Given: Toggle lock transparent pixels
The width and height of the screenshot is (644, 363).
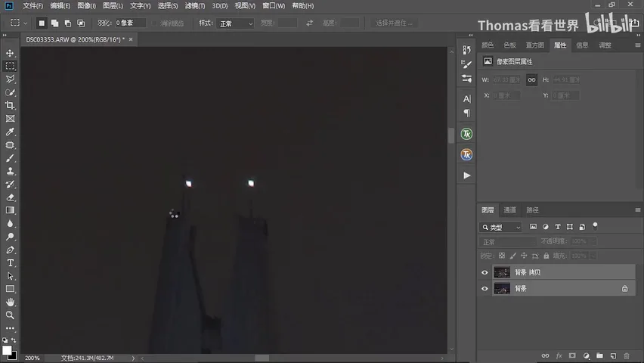Looking at the screenshot, I should click(x=502, y=256).
